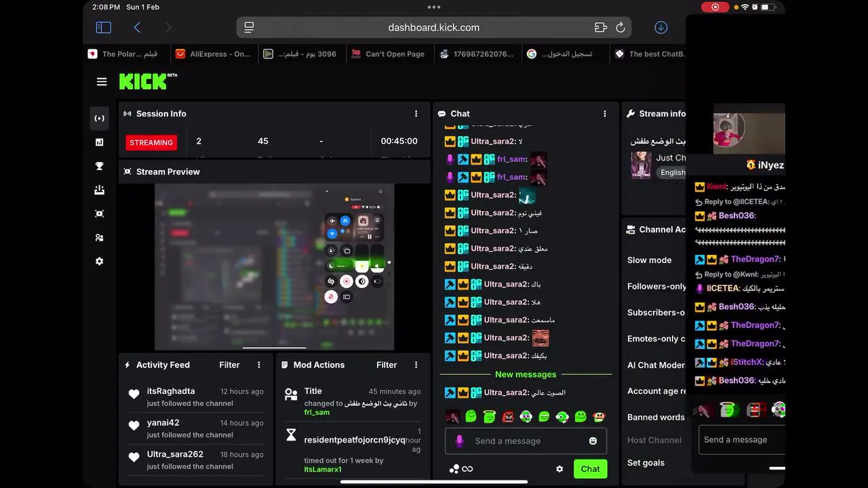Open the Analytics chart icon in the sidebar
868x488 pixels.
(100, 142)
